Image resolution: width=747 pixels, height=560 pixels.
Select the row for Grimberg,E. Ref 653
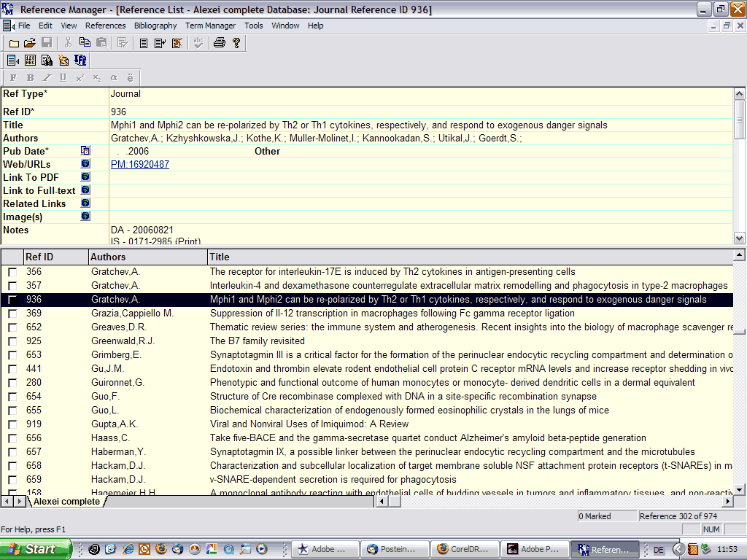click(367, 355)
